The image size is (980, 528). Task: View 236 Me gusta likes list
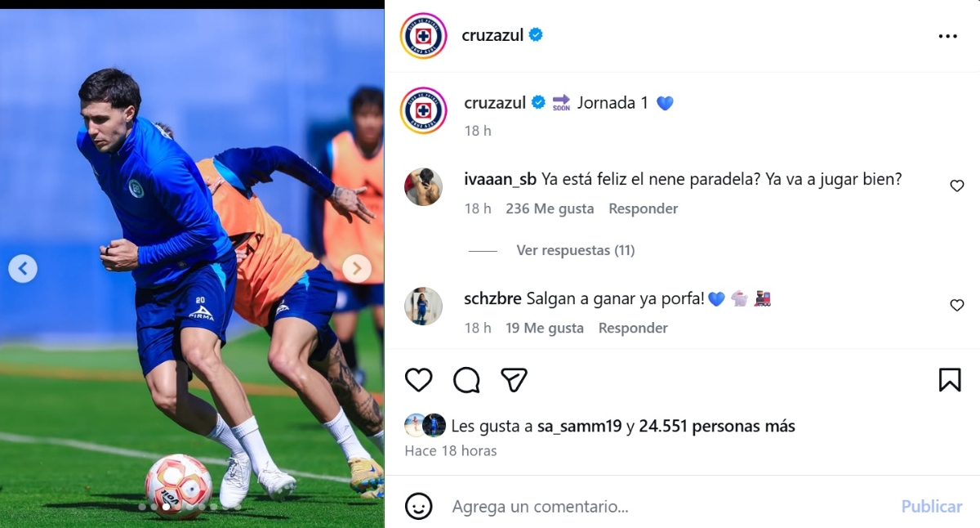click(x=550, y=208)
